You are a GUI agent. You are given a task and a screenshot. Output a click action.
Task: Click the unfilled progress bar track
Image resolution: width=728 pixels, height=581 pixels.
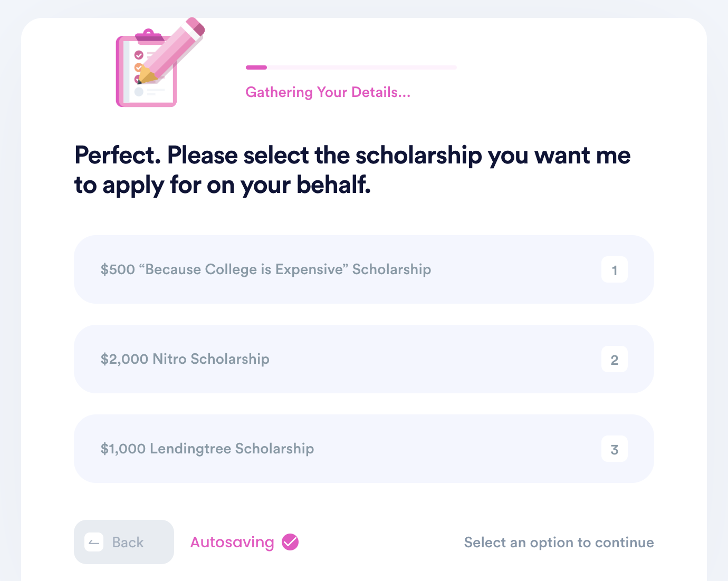pos(362,67)
